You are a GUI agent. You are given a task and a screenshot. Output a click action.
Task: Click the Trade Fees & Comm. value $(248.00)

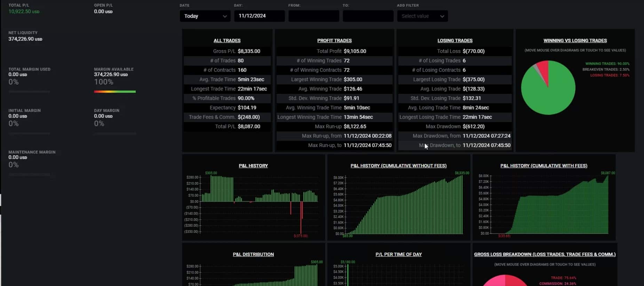(249, 117)
